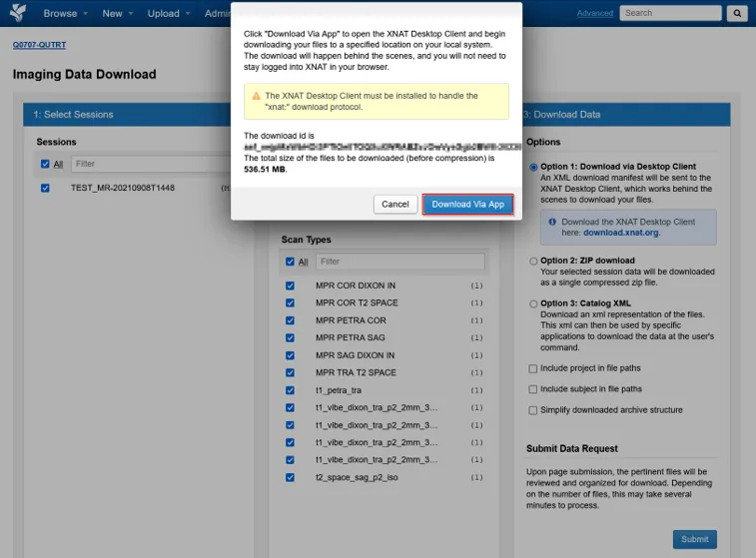The height and width of the screenshot is (558, 756).
Task: Click the MPR PETRA SAG label
Action: pos(351,337)
